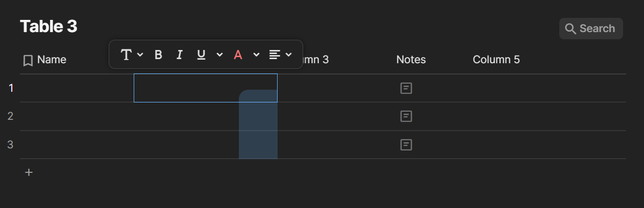
Task: Add a new row with plus icon
Action: coord(29,172)
